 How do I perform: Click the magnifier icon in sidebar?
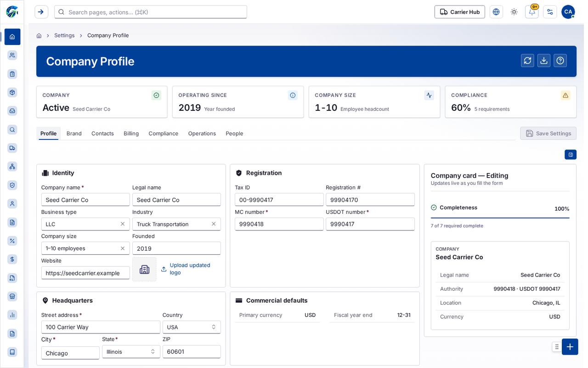coord(12,130)
